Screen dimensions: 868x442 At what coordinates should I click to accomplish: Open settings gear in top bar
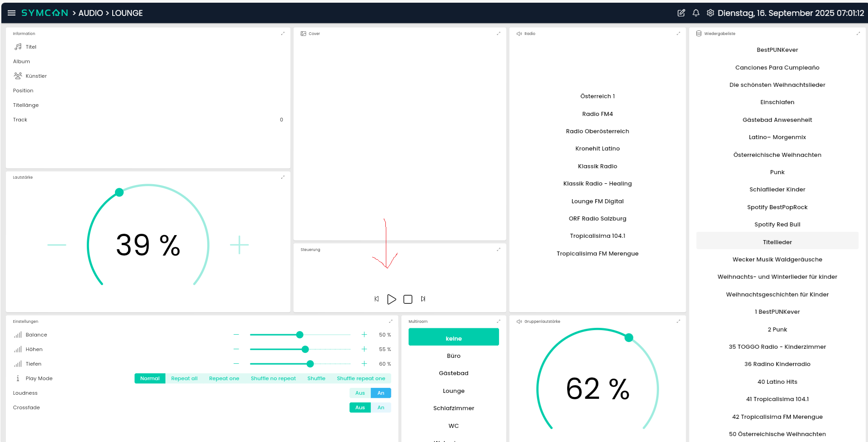(x=710, y=13)
